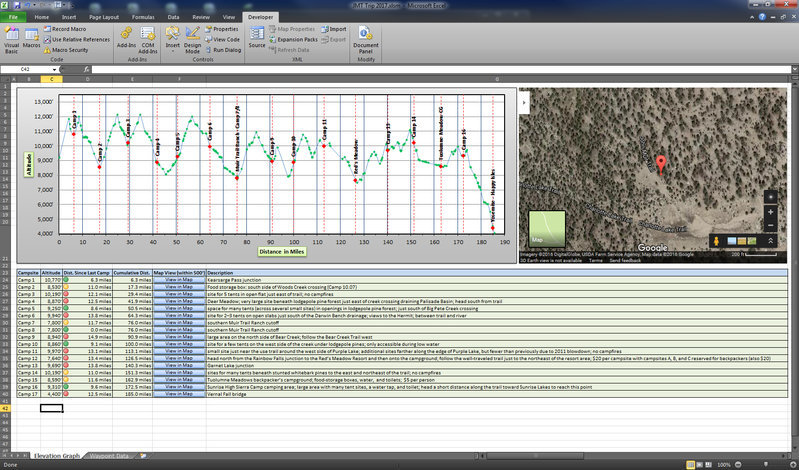Click Camp 14 cumulative distance 151.3 miles
The width and height of the screenshot is (799, 470).
132,373
